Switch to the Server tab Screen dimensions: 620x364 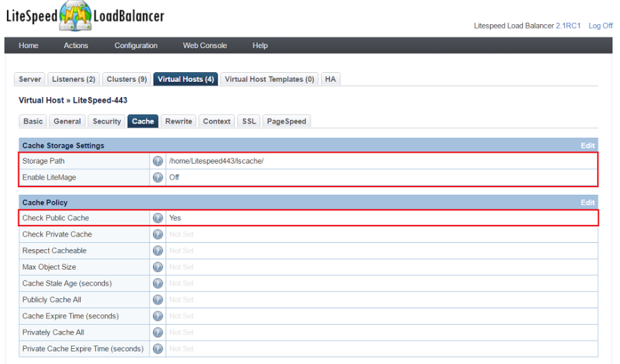[30, 79]
